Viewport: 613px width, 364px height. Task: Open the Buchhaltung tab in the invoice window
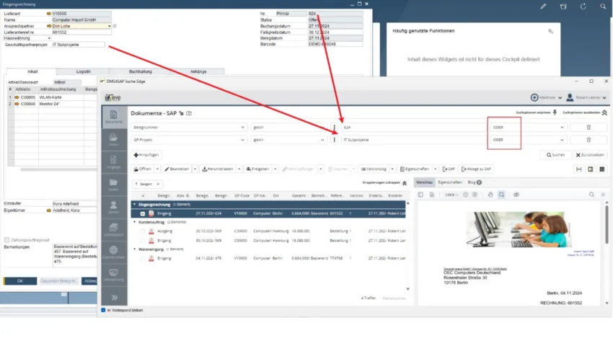141,71
